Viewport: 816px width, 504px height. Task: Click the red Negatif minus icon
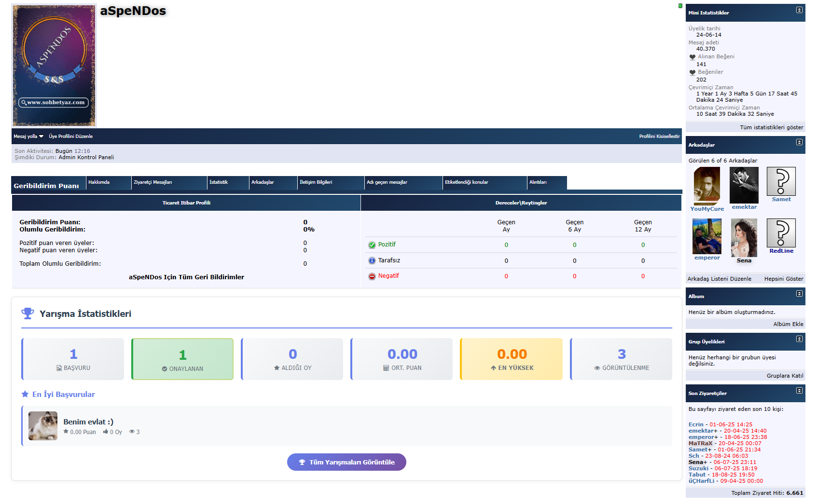point(372,276)
